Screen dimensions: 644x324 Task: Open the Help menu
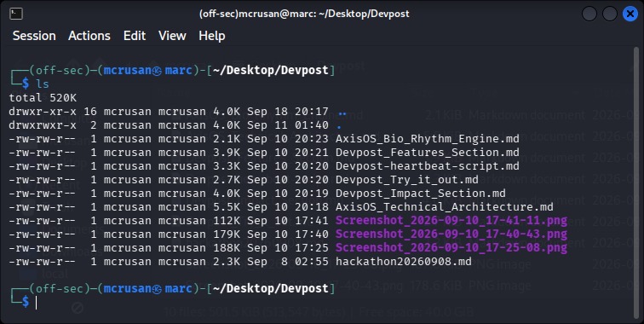[211, 36]
